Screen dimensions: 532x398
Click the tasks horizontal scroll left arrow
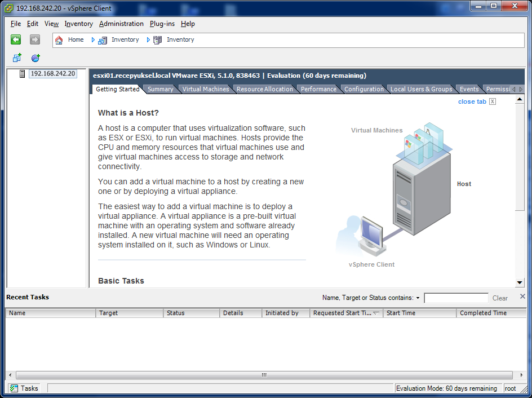pyautogui.click(x=10, y=375)
